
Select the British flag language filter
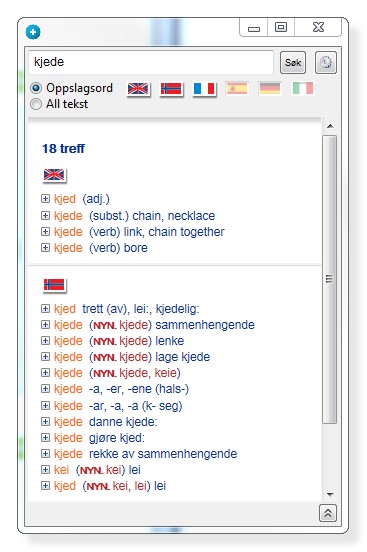point(138,89)
